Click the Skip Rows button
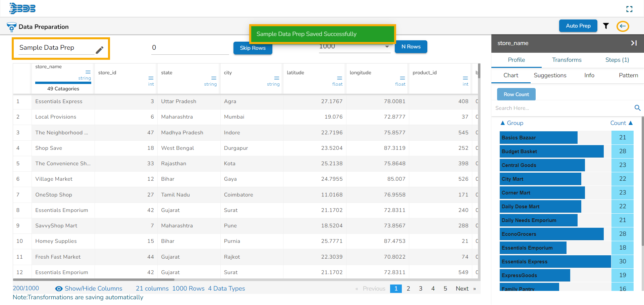Image resolution: width=644 pixels, height=305 pixels. [x=253, y=48]
